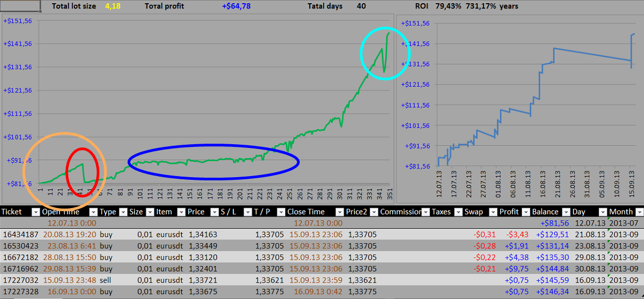Screen dimensions: 644x299
Task: Click the total days value 40
Action: pyautogui.click(x=361, y=6)
